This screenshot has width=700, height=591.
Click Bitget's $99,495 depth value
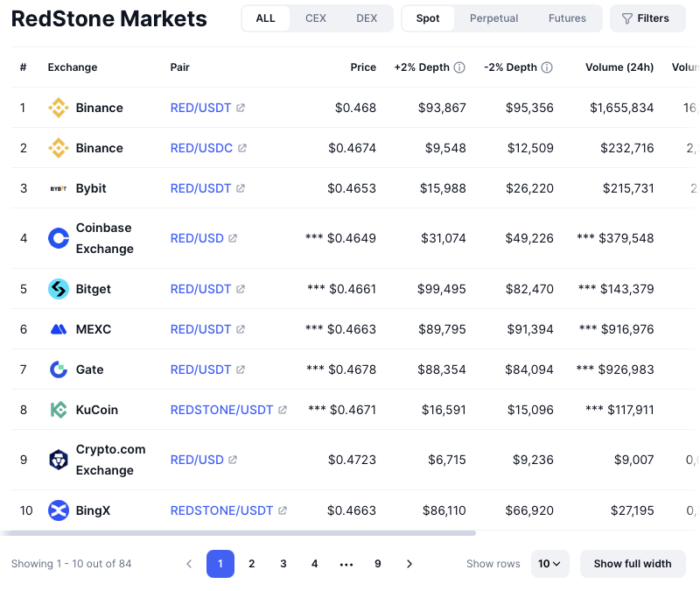click(x=442, y=289)
